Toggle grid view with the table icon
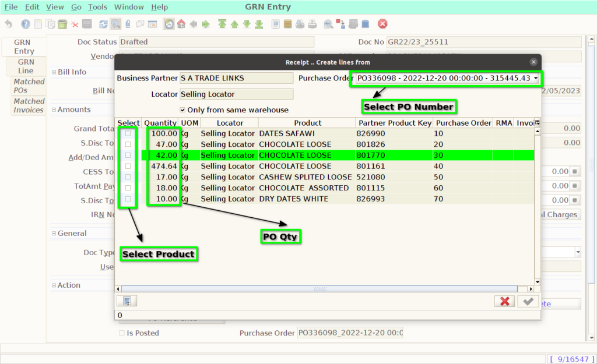Image resolution: width=597 pixels, height=364 pixels. click(x=152, y=24)
